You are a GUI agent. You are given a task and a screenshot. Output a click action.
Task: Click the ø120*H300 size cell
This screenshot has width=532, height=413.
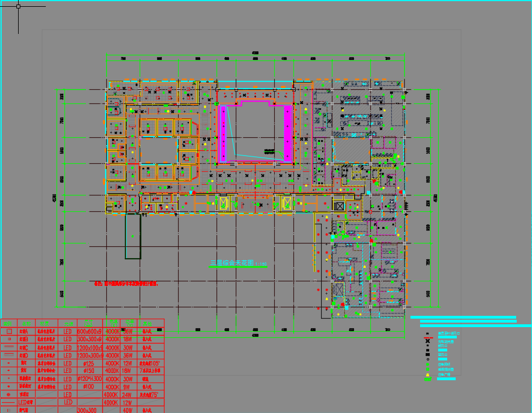pos(89,379)
